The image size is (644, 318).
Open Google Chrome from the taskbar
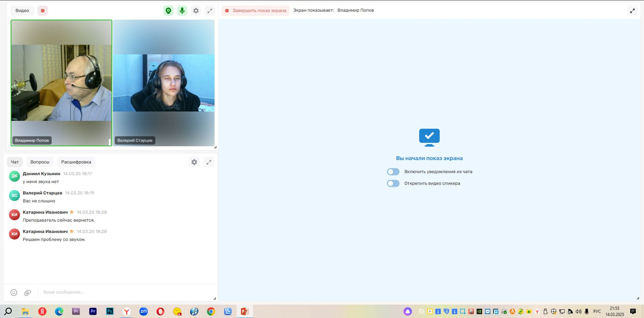point(211,311)
